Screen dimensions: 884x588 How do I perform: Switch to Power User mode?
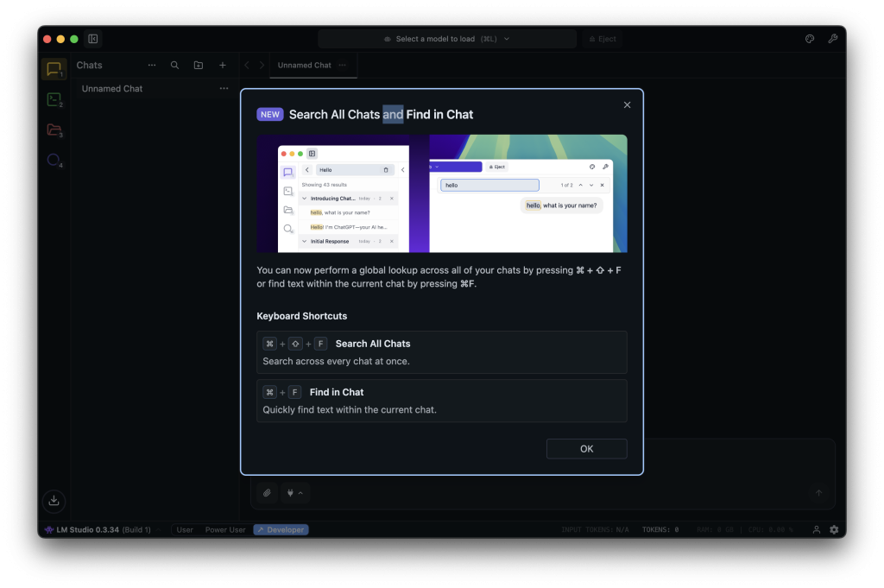point(225,529)
